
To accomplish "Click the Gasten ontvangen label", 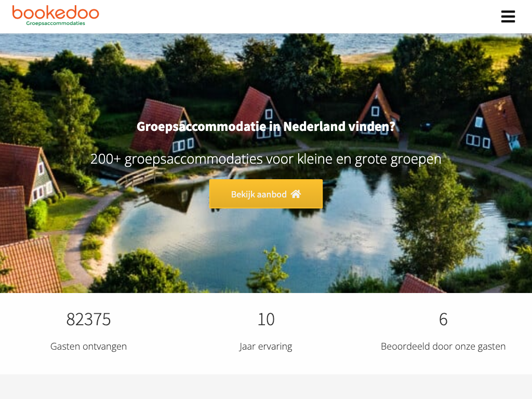I will (88, 347).
